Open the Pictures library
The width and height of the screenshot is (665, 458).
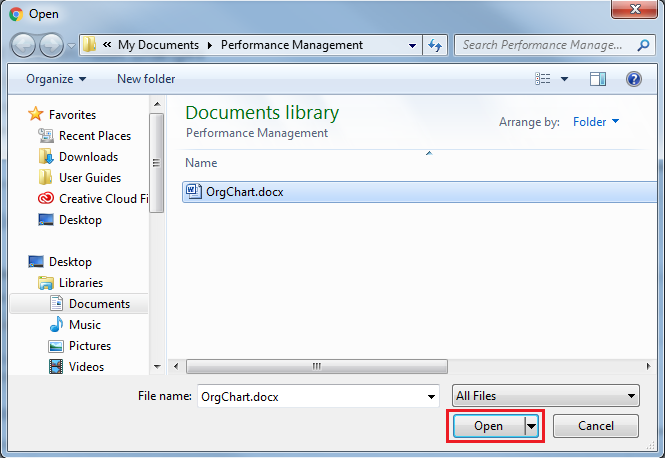(x=89, y=346)
